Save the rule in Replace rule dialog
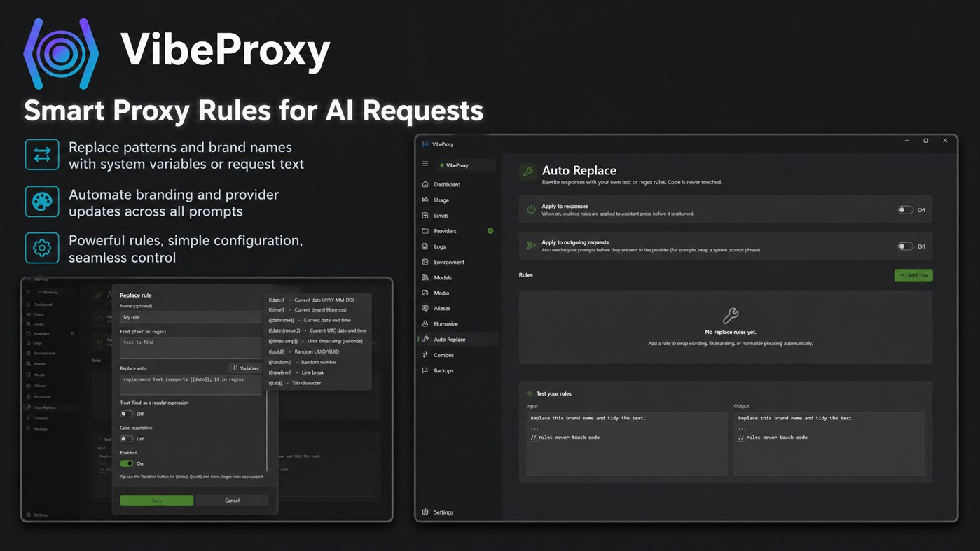 click(x=156, y=501)
